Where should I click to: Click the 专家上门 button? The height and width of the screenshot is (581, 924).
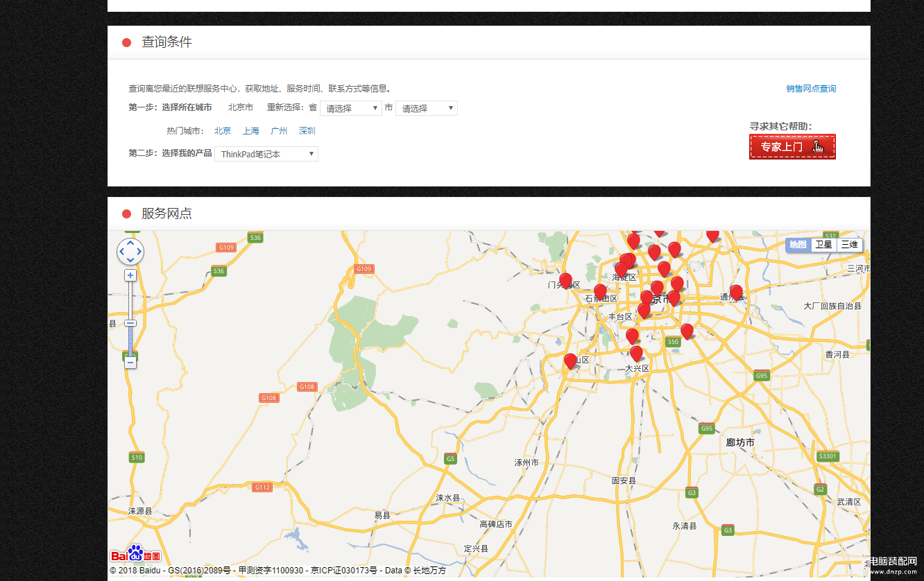(x=792, y=146)
